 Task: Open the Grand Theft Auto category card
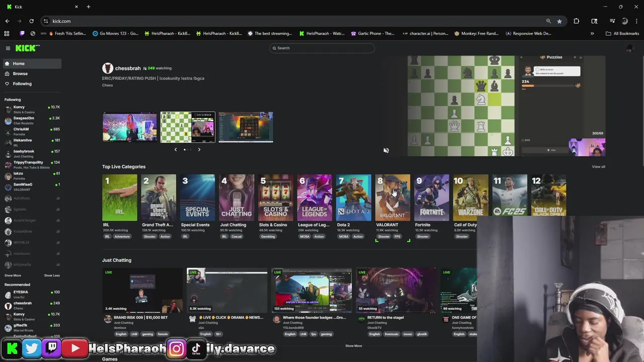click(158, 198)
